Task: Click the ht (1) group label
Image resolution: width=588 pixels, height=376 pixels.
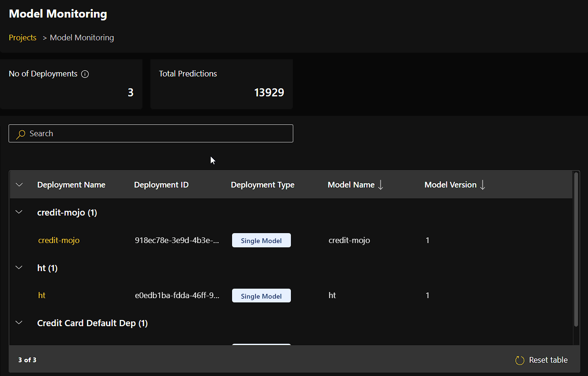Action: point(47,268)
